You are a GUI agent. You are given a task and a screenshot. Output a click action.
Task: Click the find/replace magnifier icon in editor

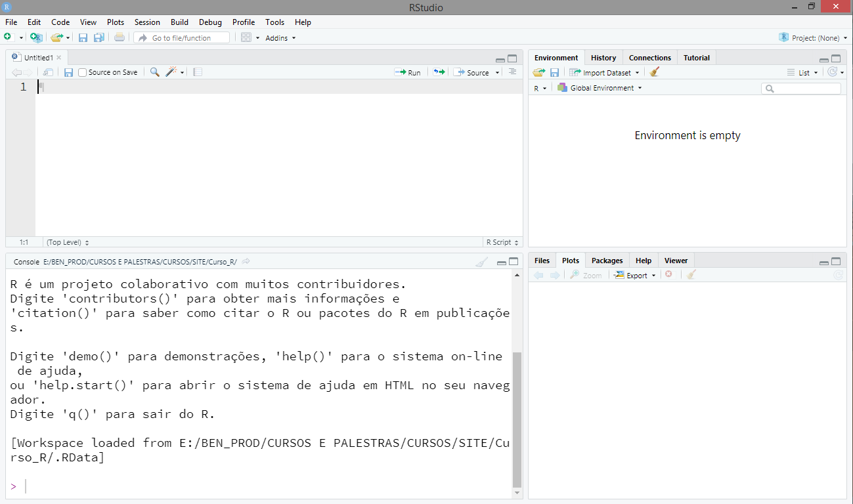click(x=154, y=72)
